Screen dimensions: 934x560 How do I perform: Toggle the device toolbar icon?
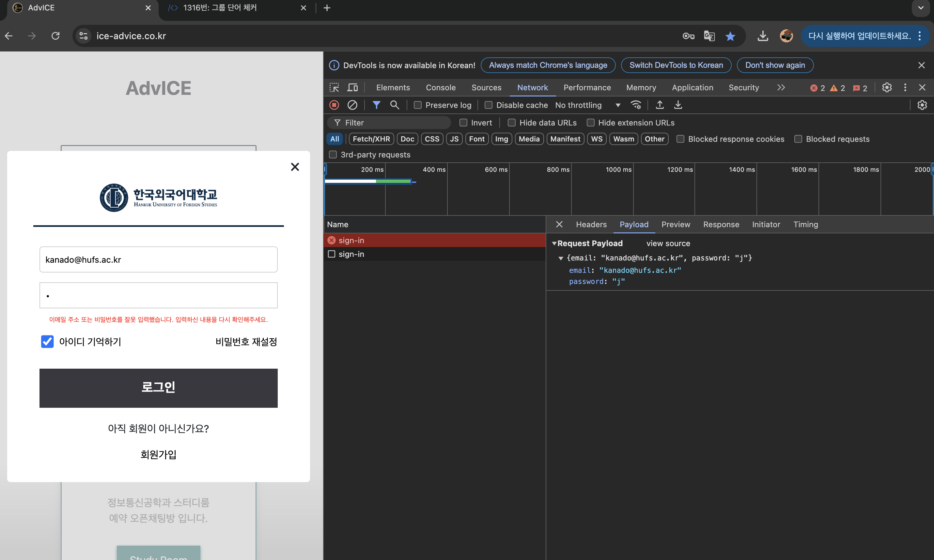point(352,88)
